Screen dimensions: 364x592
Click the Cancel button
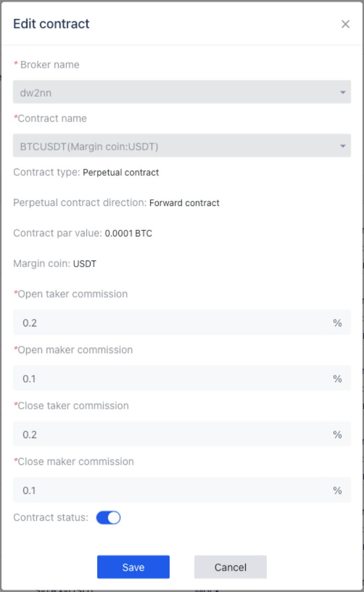coord(231,567)
